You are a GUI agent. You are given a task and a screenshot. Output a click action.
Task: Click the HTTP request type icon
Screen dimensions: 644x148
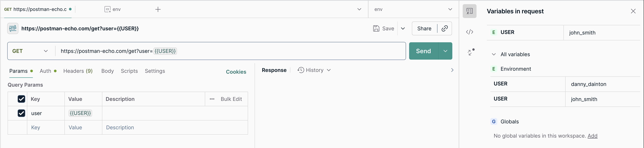click(x=13, y=29)
